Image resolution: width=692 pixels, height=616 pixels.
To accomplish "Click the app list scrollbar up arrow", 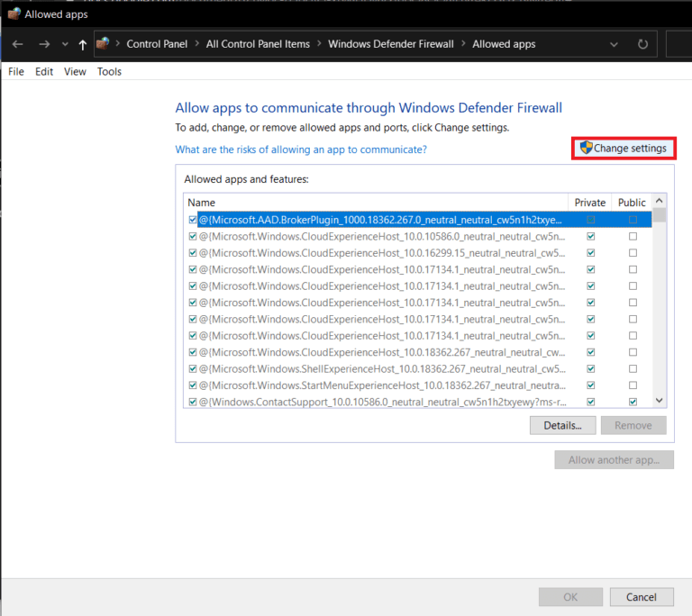I will tap(660, 201).
